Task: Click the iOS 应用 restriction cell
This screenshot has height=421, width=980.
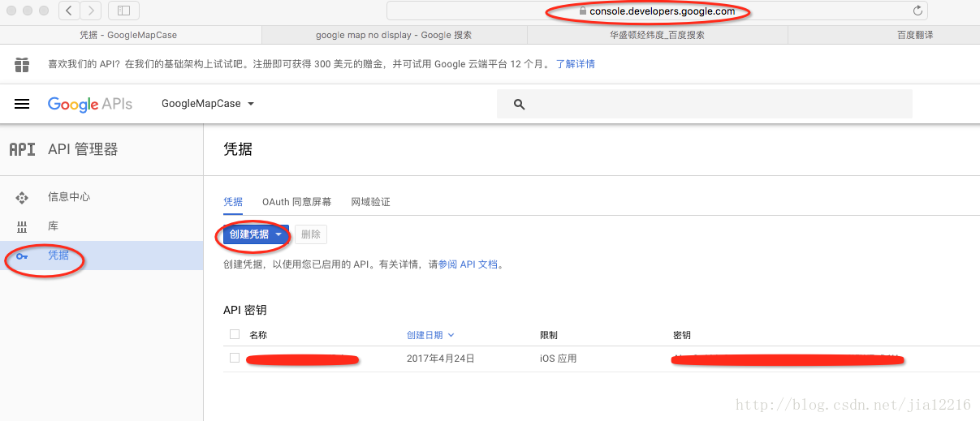Action: 559,359
